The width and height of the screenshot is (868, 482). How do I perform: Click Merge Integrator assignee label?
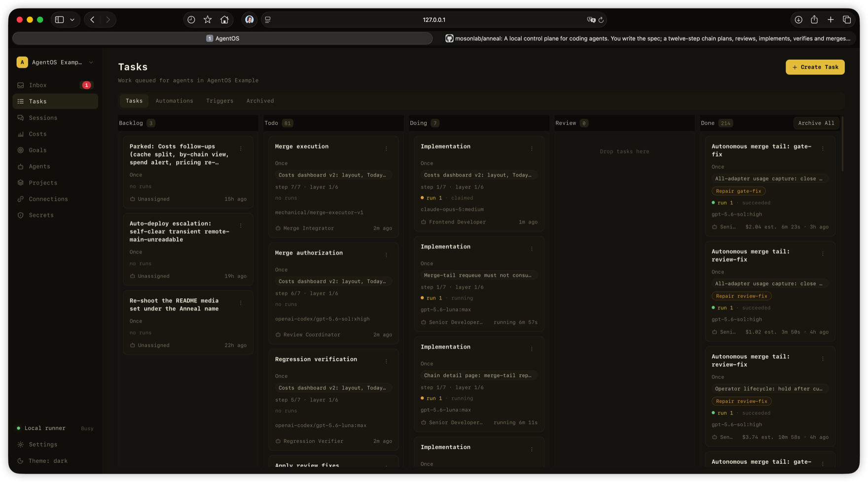tap(308, 228)
